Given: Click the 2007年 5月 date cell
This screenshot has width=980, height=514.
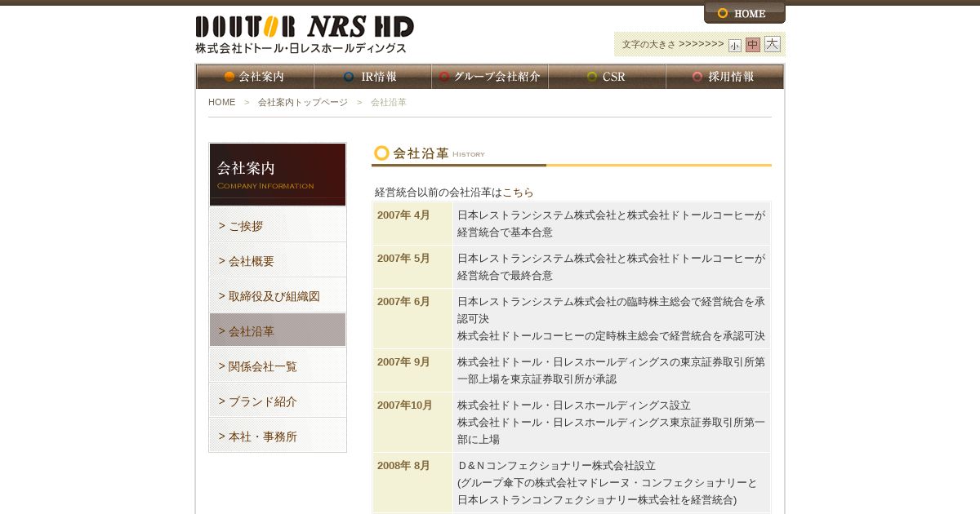Looking at the screenshot, I should [412, 267].
